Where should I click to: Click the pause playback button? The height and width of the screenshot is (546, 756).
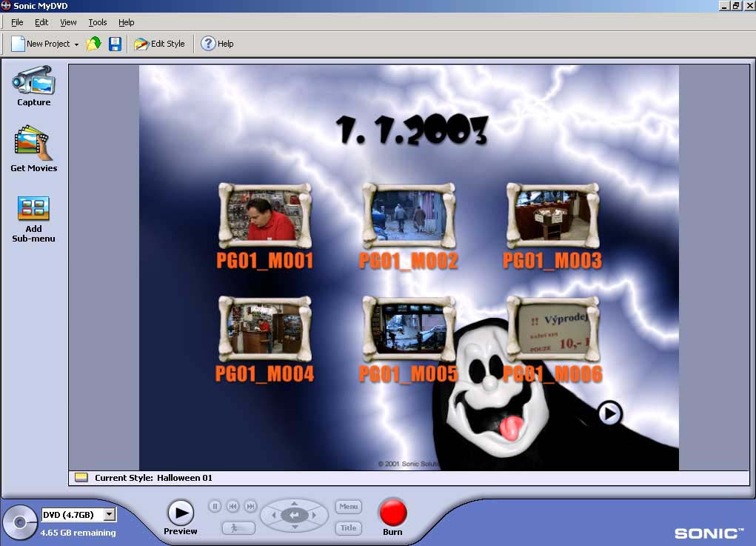coord(215,506)
